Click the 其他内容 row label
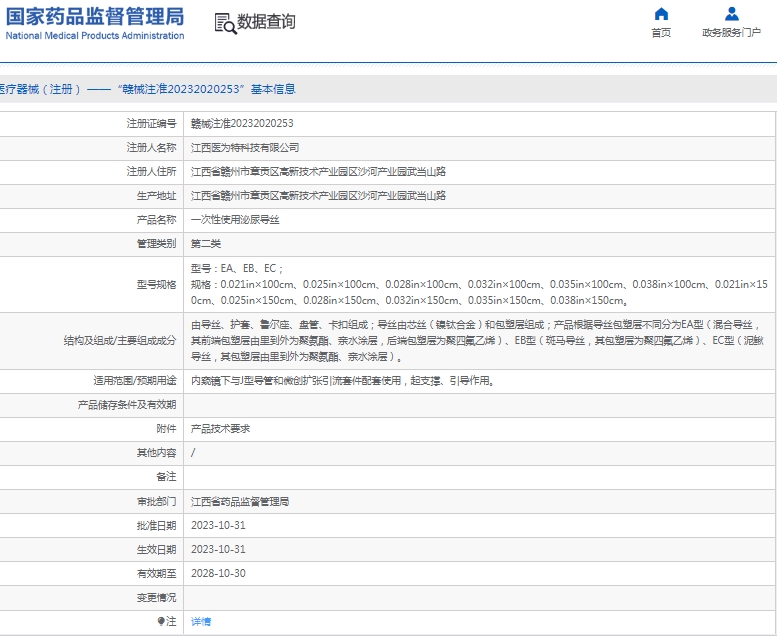Screen dimensions: 777x639 156,453
